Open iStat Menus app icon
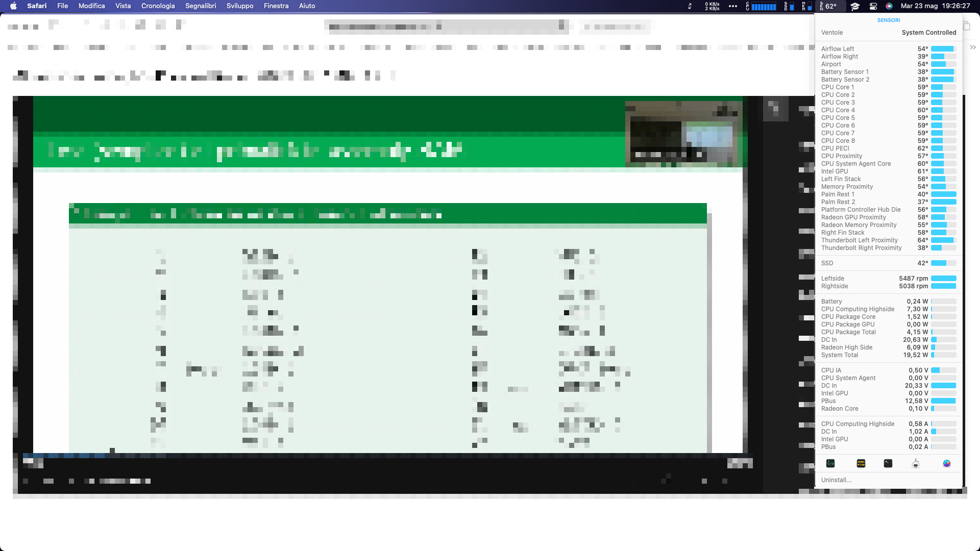Screen dimensions: 980x551 947,463
